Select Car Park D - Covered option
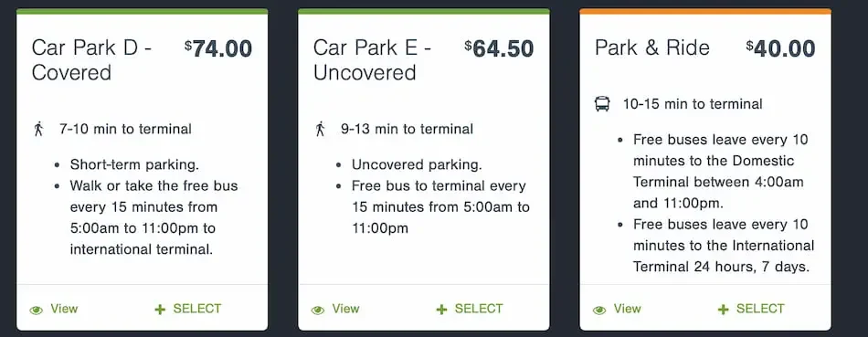The height and width of the screenshot is (337, 868). (x=188, y=309)
